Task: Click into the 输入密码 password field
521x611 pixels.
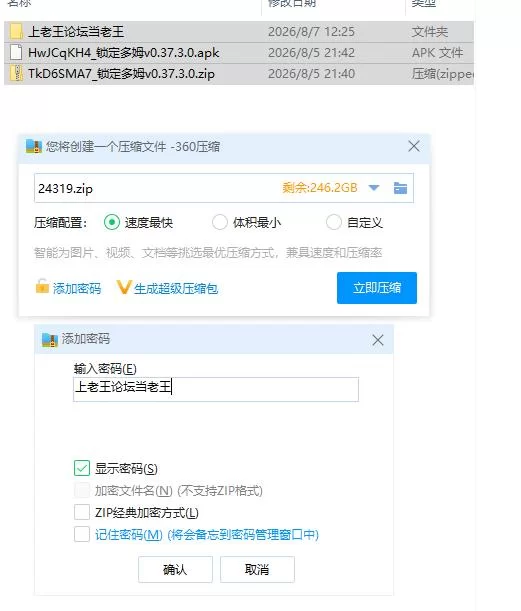Action: point(216,389)
